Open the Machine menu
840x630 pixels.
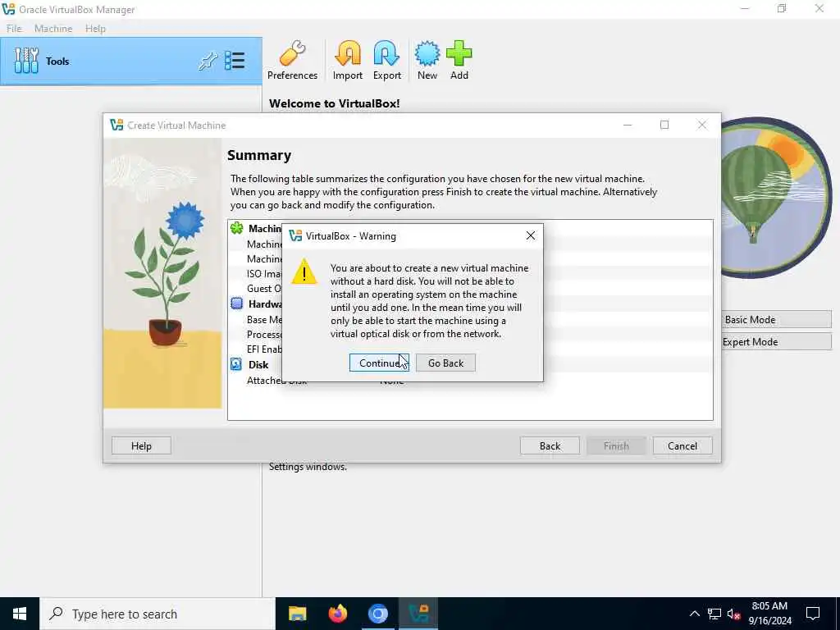[x=53, y=29]
